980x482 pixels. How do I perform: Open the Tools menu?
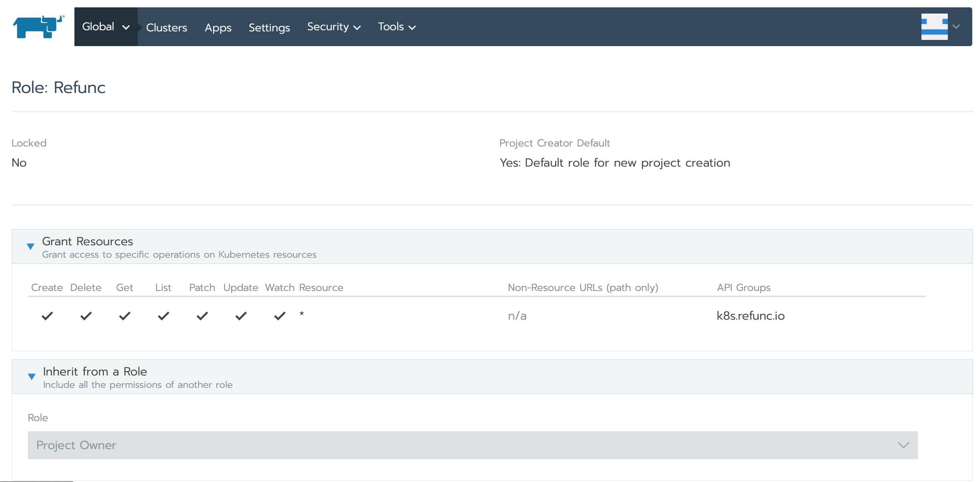pyautogui.click(x=396, y=27)
